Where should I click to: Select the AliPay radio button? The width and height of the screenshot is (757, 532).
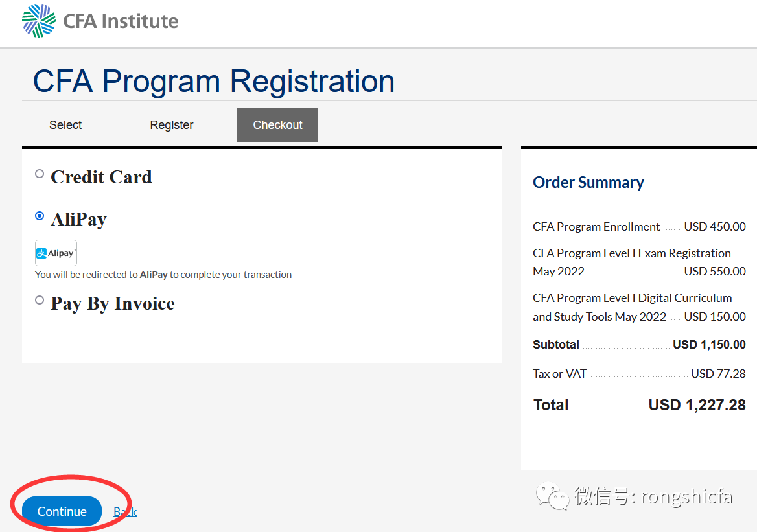pyautogui.click(x=40, y=216)
